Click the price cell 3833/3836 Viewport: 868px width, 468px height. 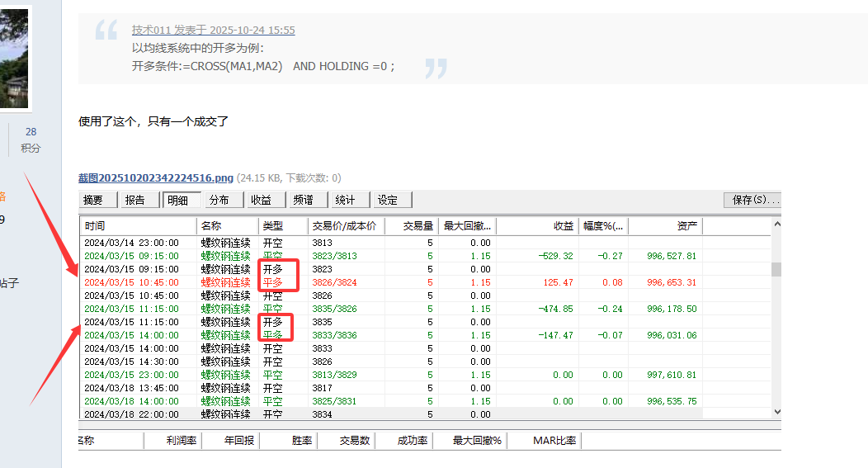point(334,335)
